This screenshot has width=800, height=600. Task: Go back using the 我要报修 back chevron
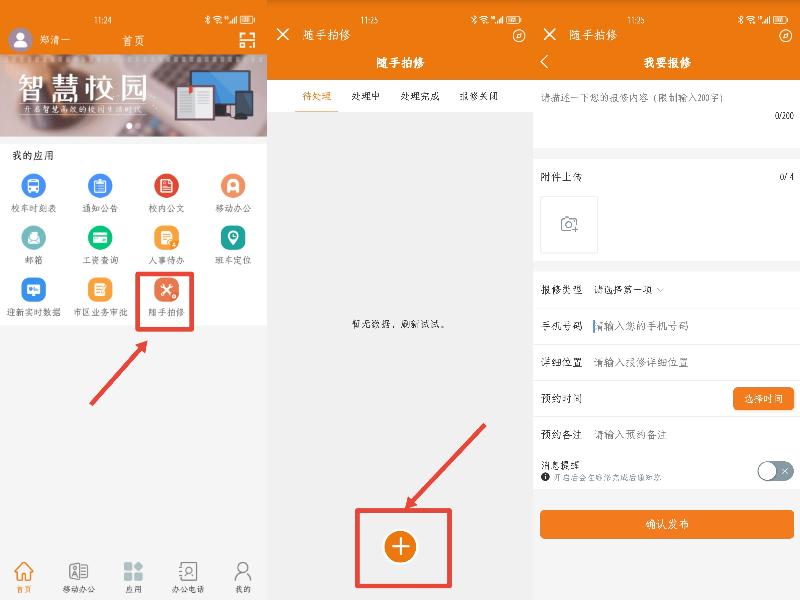point(545,62)
